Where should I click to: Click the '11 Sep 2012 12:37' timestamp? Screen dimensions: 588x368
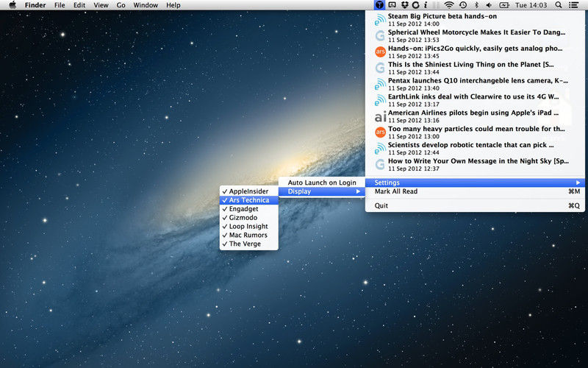(x=414, y=169)
